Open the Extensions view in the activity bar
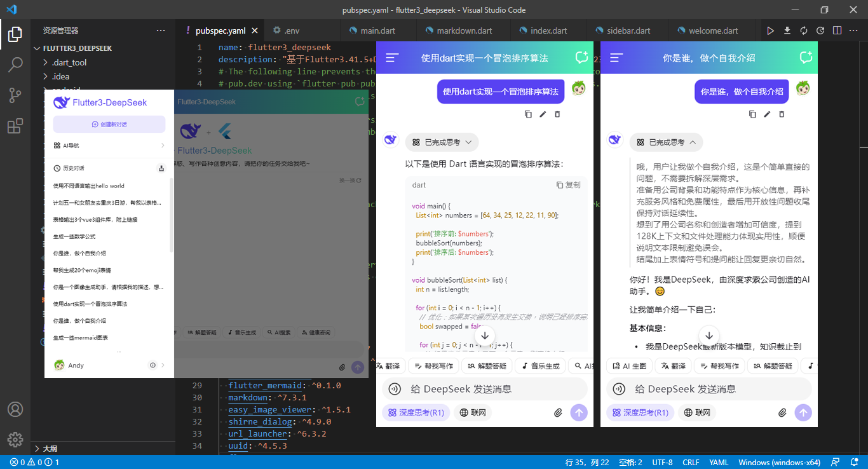868x469 pixels. [x=15, y=126]
